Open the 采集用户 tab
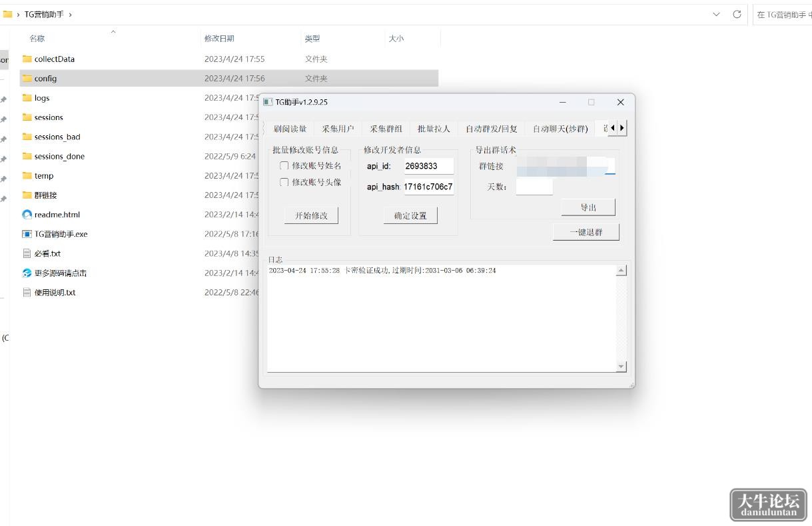812x526 pixels. tap(338, 129)
